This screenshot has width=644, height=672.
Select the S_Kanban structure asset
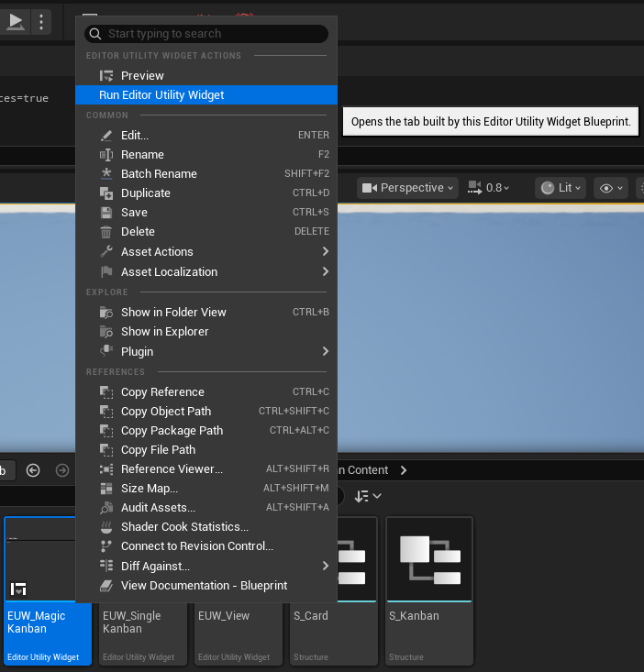coord(429,591)
